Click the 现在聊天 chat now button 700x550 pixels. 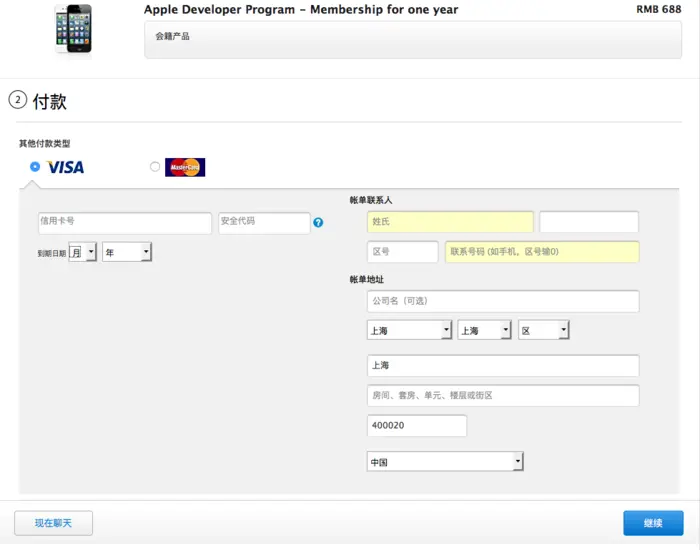(54, 523)
